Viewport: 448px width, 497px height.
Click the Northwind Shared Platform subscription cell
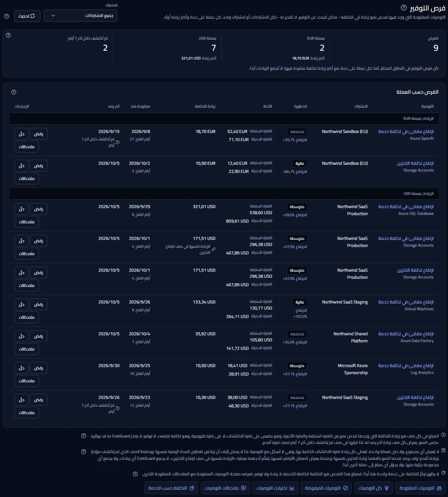click(350, 337)
